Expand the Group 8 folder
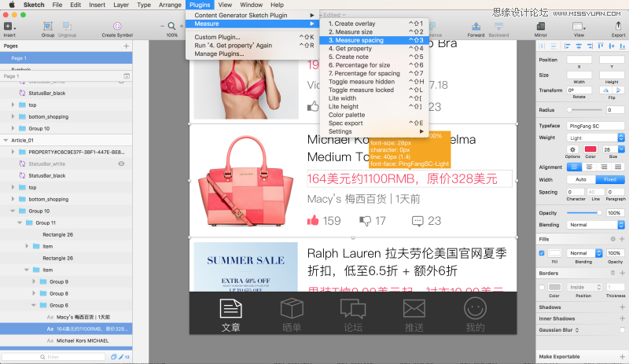This screenshot has height=364, width=629. pyautogui.click(x=34, y=293)
